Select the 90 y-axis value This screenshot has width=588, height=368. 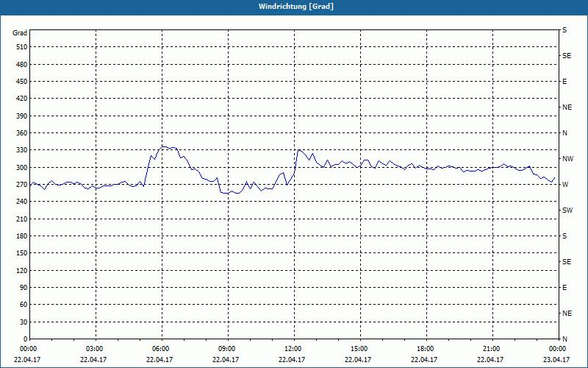tap(24, 288)
